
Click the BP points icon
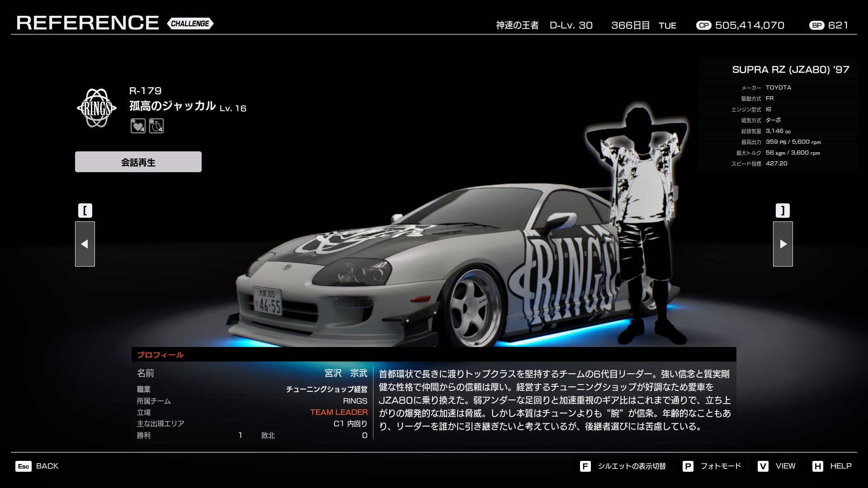(816, 25)
